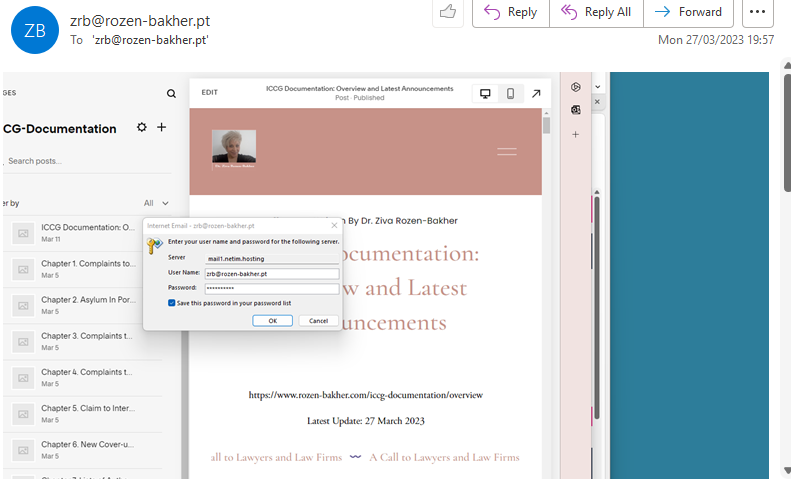Image resolution: width=791 pixels, height=481 pixels.
Task: Click the sender address zrb@rozen-bakher.pt
Action: click(x=140, y=21)
